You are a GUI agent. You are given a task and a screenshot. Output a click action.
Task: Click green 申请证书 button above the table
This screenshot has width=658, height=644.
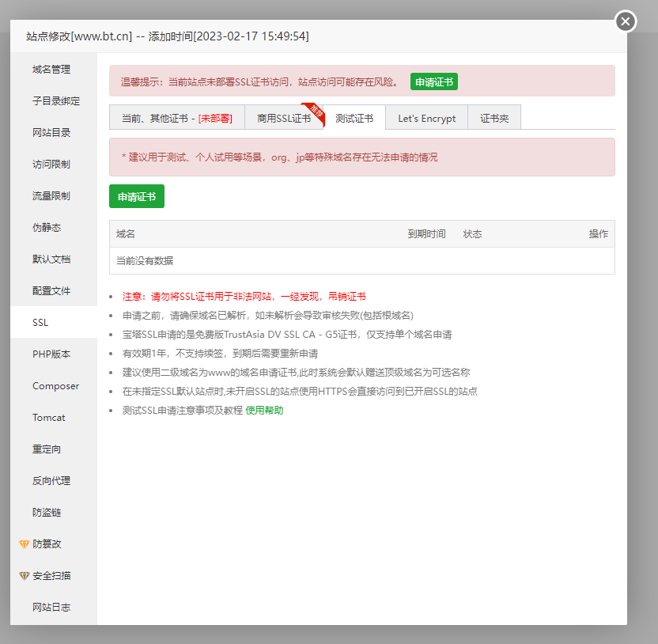point(137,197)
